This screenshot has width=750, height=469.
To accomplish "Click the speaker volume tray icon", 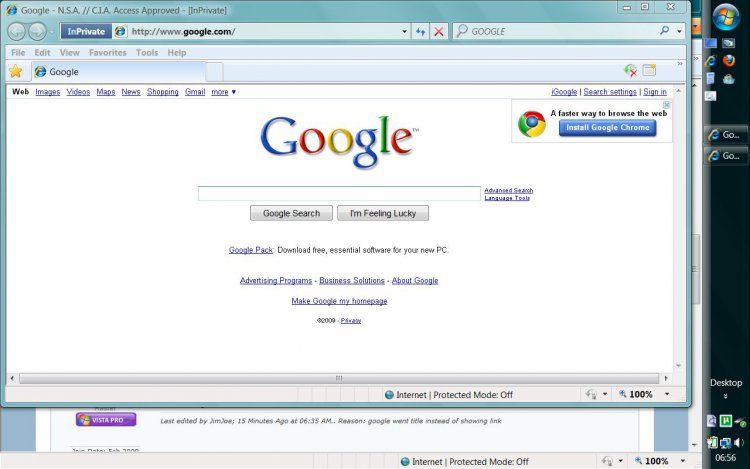I will (x=739, y=443).
